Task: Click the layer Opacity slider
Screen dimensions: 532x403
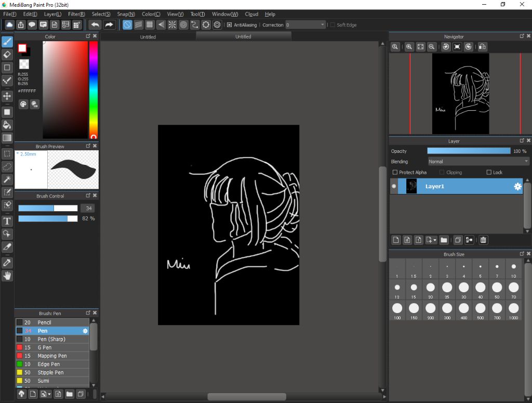Action: coord(469,151)
